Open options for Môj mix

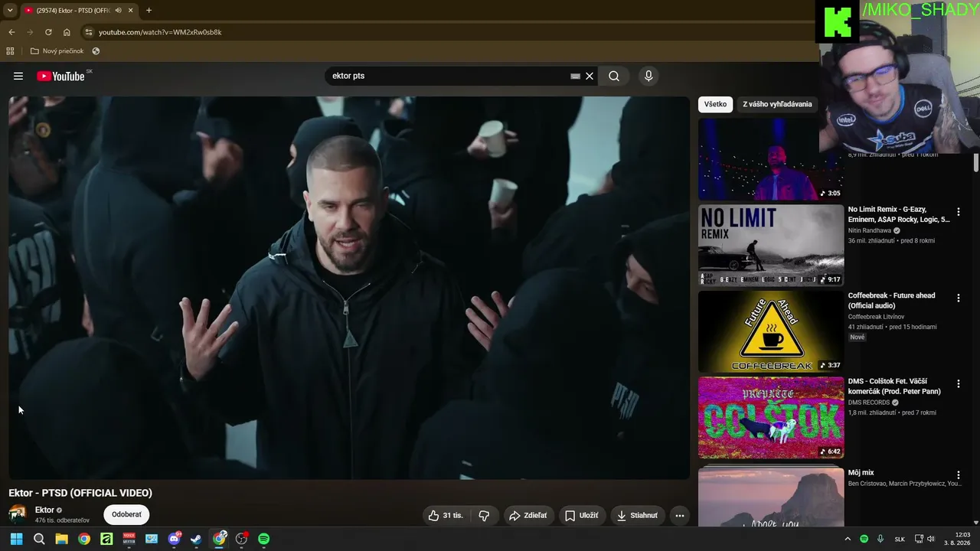(x=958, y=475)
